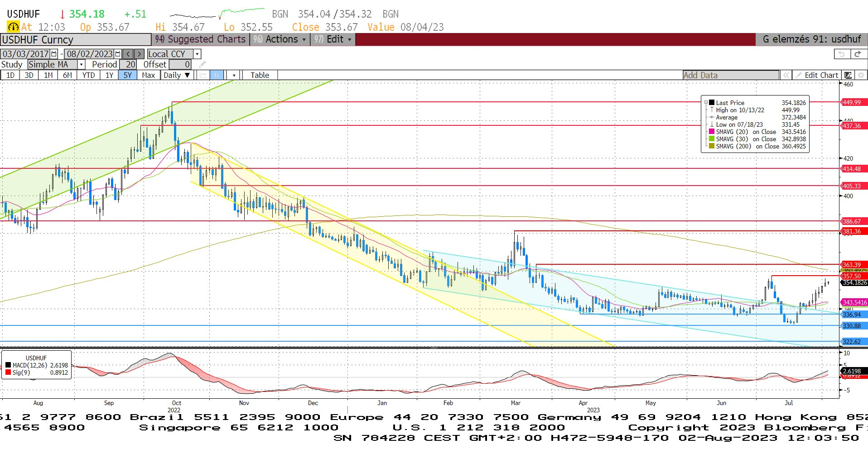
Task: Shift date range backward with left arrow
Action: 128,54
